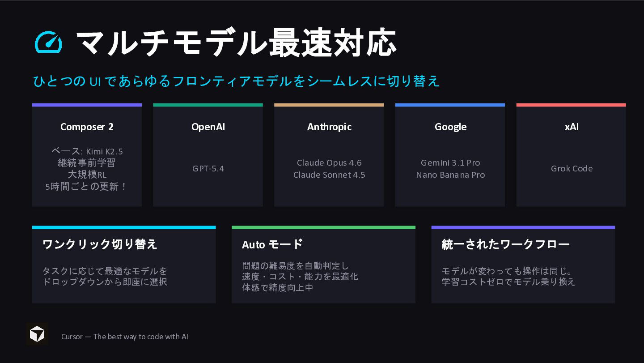The width and height of the screenshot is (644, 363).
Task: Select the Google card heading
Action: 450,127
